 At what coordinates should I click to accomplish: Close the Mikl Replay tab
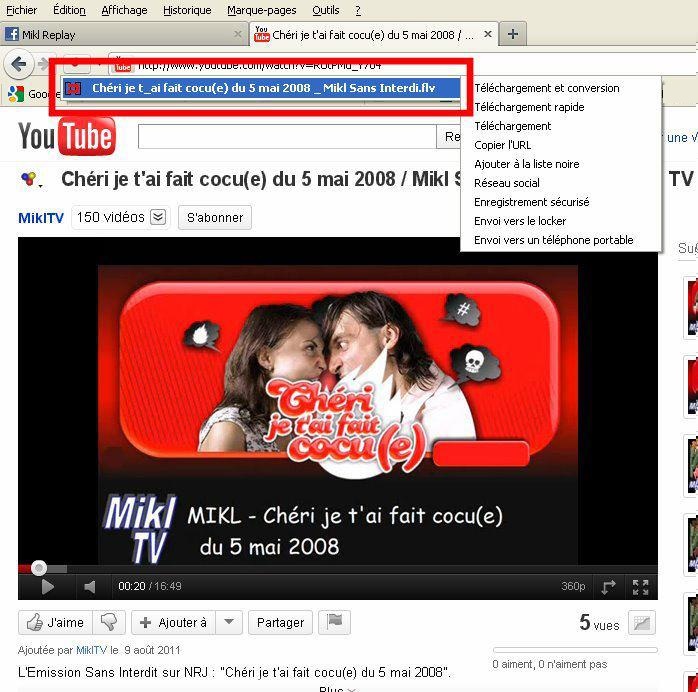pyautogui.click(x=238, y=34)
